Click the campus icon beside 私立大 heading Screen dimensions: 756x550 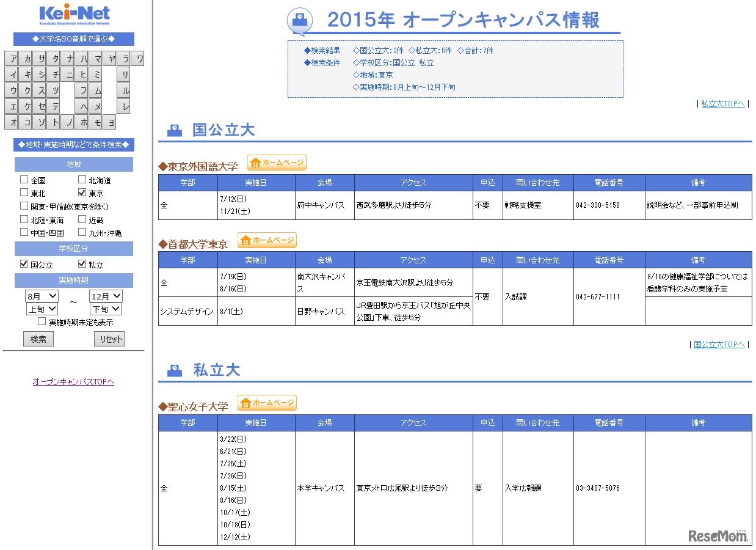coord(174,369)
